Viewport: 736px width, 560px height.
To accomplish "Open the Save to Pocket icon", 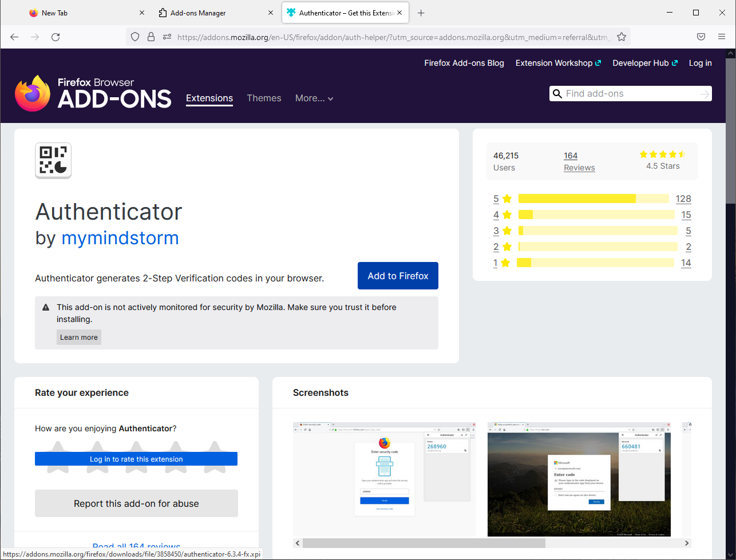I will (x=701, y=37).
